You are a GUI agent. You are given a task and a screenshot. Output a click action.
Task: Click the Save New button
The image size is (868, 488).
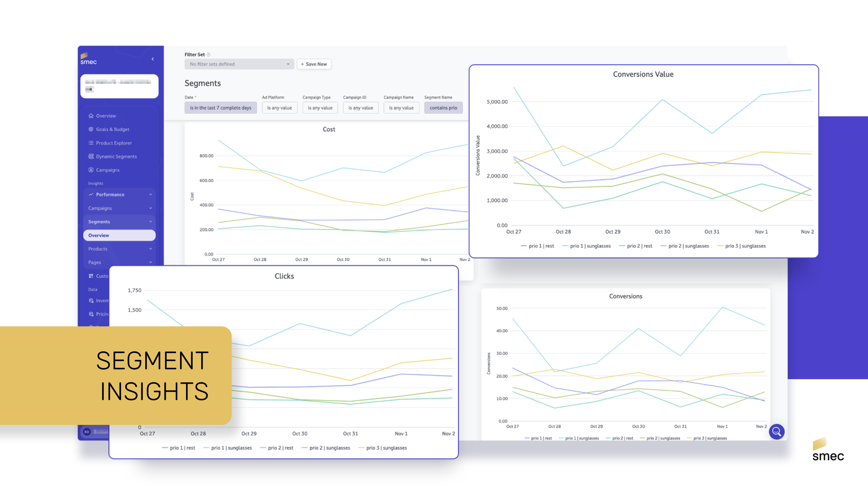(314, 64)
